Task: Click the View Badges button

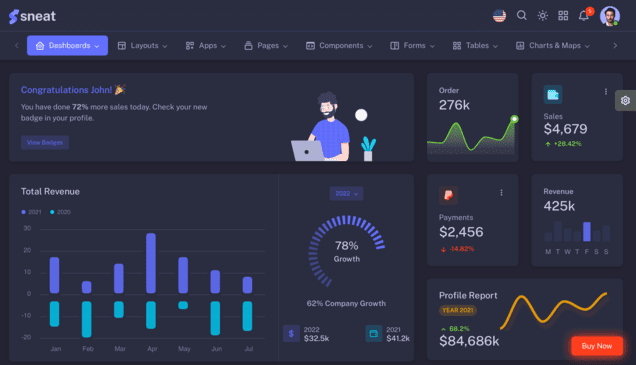Action: [x=45, y=142]
